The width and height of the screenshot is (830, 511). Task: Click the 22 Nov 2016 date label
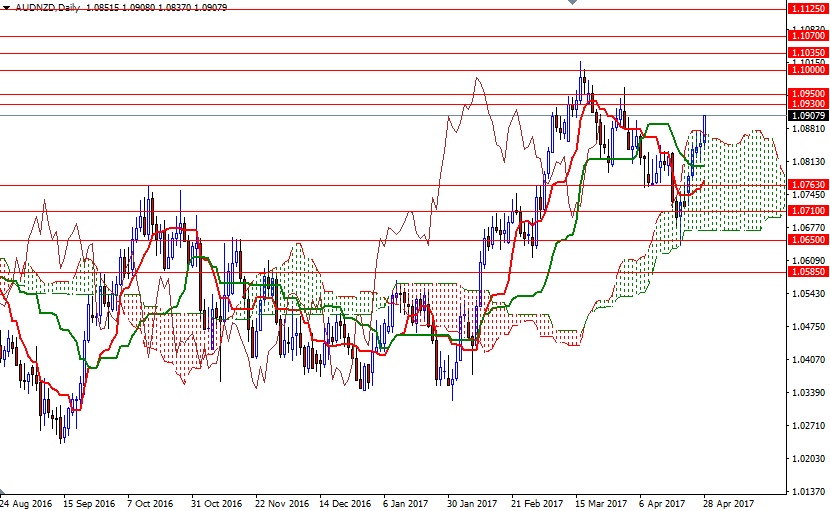click(x=282, y=503)
